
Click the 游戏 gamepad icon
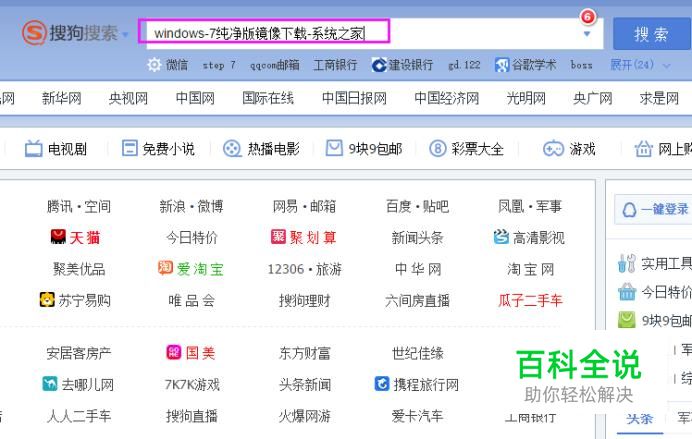[x=553, y=149]
